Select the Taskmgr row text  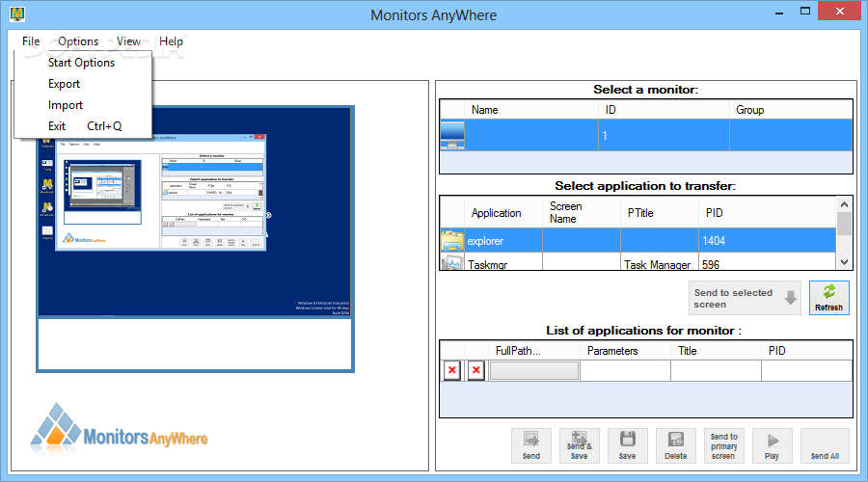click(487, 264)
